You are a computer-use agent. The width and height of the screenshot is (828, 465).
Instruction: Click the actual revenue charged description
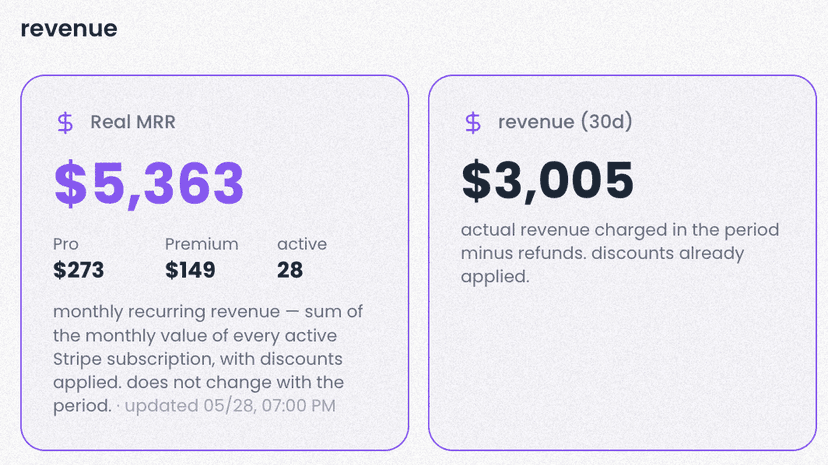[620, 253]
